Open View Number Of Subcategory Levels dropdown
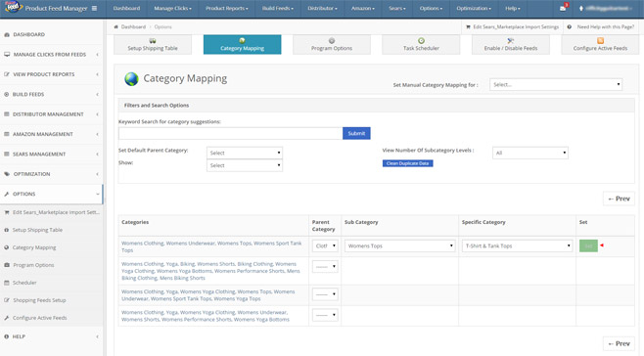Screen dimensions: 644x356 pos(530,153)
